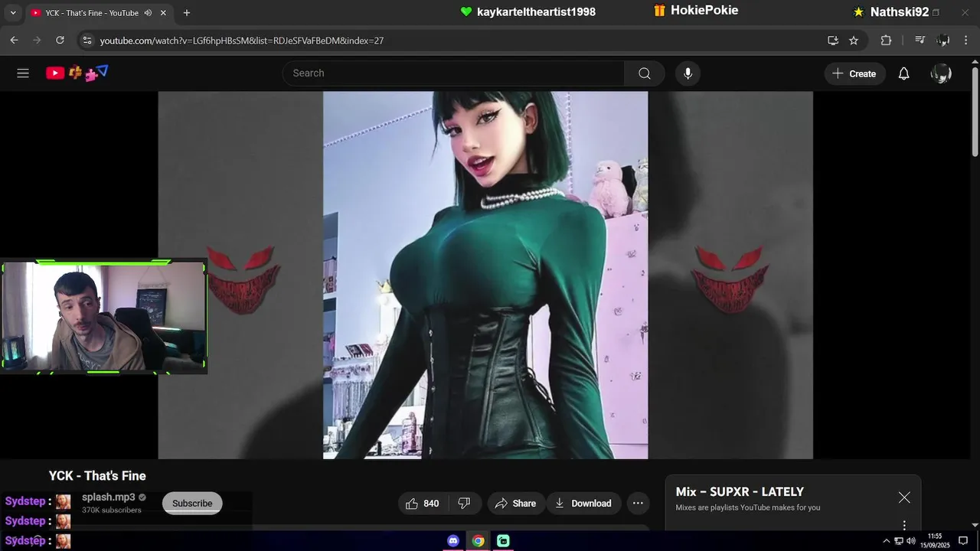
Task: Open more actions ellipsis under video
Action: click(638, 503)
